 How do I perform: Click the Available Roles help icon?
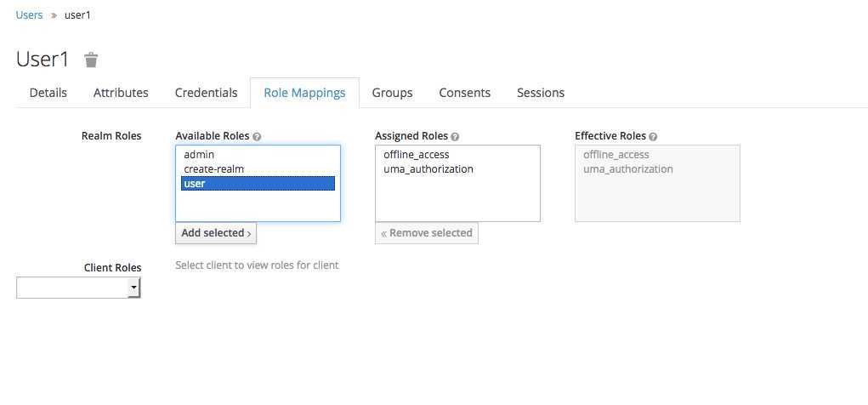coord(257,136)
